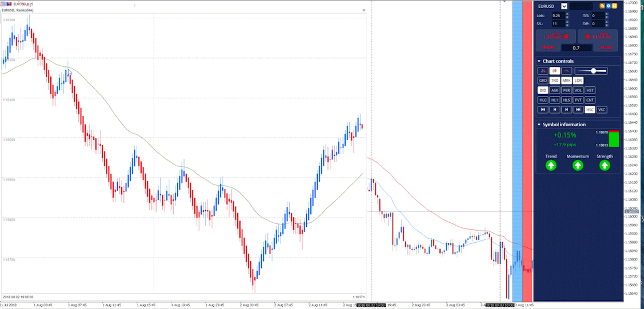Click the Vente sell button

pos(557,40)
